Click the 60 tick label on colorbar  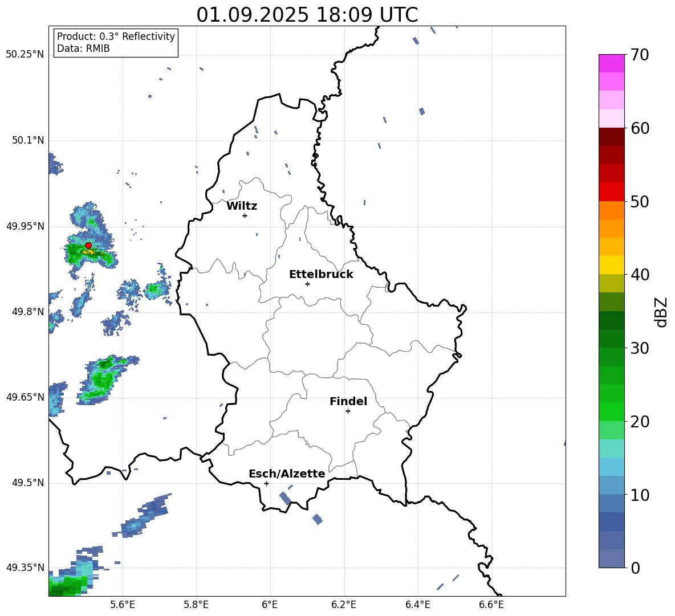point(639,128)
